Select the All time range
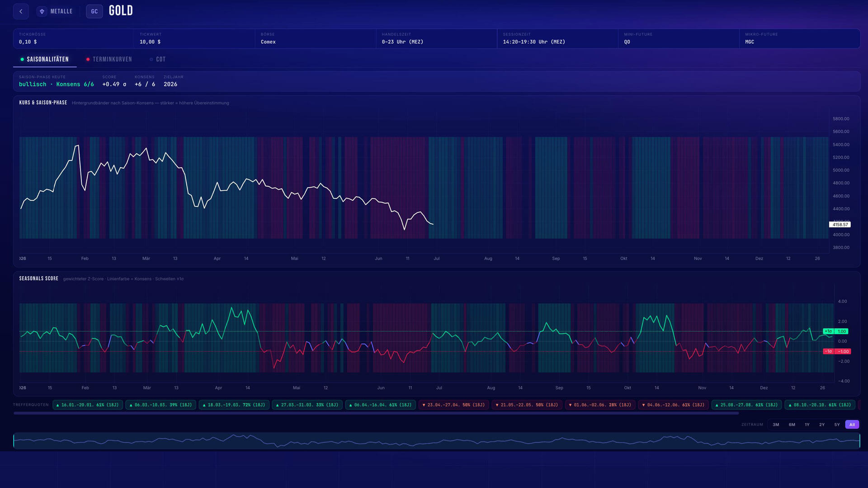Viewport: 868px width, 488px height. click(852, 424)
